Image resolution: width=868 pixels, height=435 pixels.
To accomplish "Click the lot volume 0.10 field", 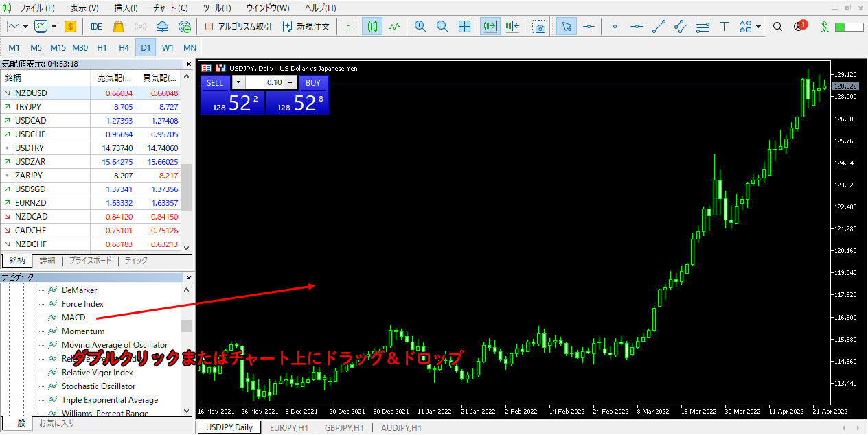I will [x=264, y=82].
